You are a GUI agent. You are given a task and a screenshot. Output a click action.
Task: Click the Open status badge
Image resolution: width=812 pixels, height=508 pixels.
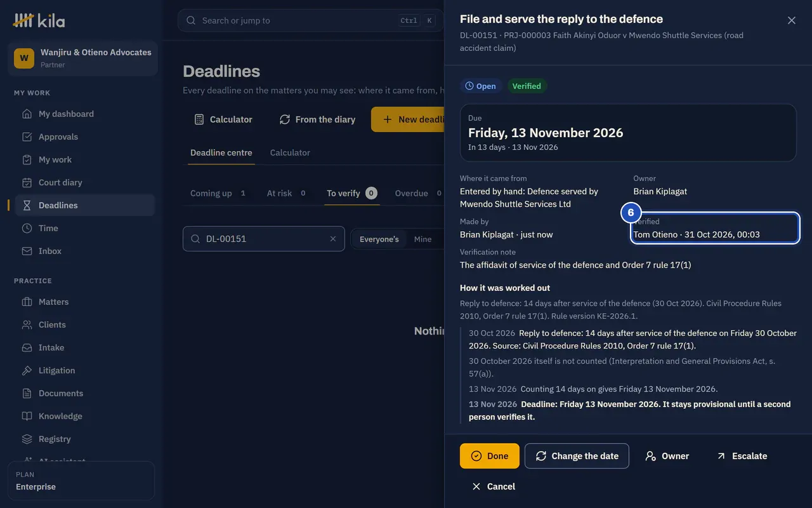481,86
